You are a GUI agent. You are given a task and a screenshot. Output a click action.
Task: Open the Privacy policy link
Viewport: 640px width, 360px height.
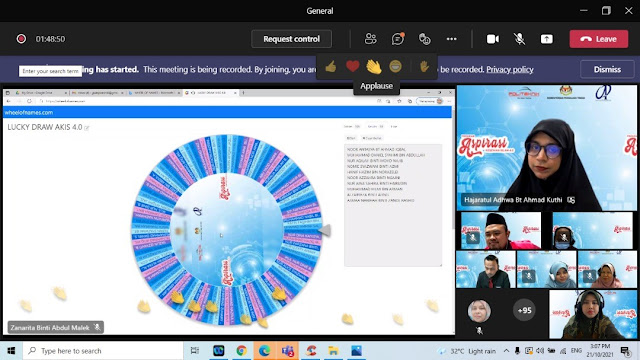[x=510, y=69]
